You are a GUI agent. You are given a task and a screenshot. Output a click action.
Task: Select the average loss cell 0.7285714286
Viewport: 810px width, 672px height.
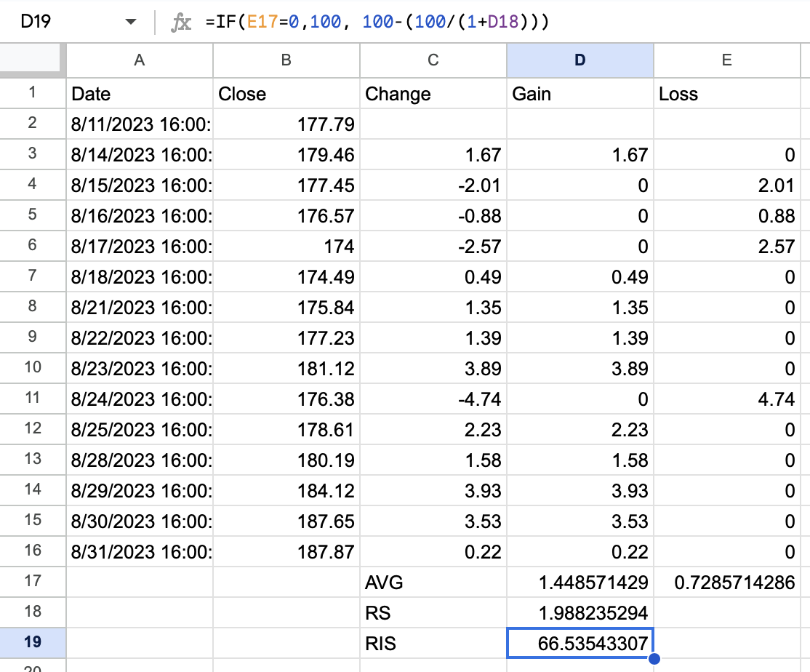pyautogui.click(x=726, y=582)
